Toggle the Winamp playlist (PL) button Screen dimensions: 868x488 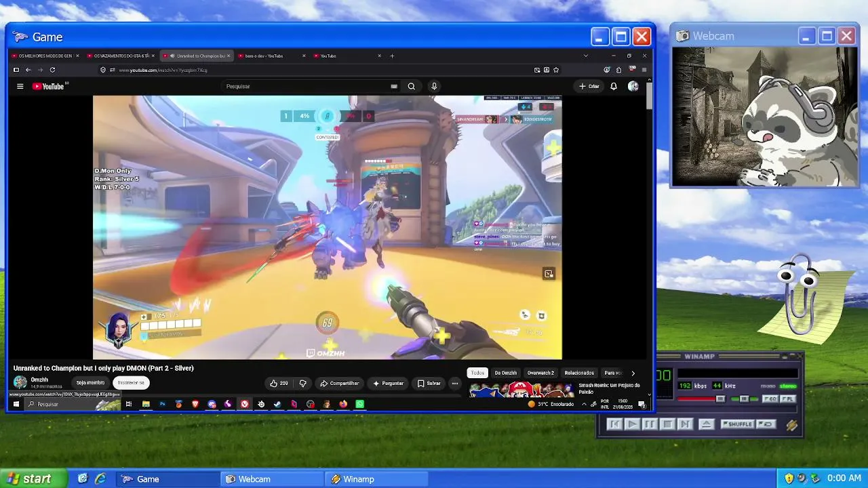(x=787, y=399)
